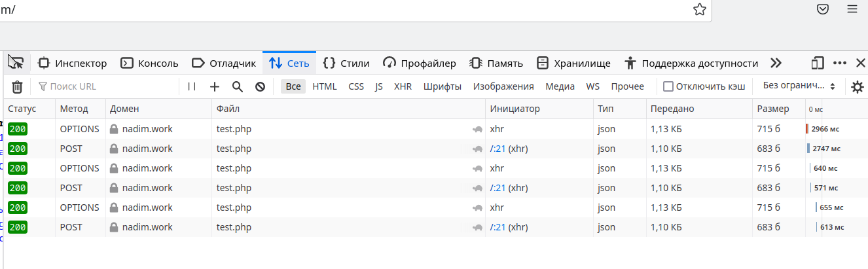The image size is (868, 269).
Task: Click lock icon of 640 мс request
Action: click(x=114, y=168)
